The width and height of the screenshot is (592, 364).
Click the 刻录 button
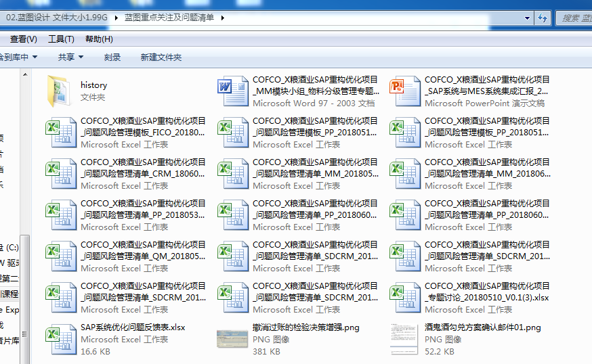coord(112,58)
